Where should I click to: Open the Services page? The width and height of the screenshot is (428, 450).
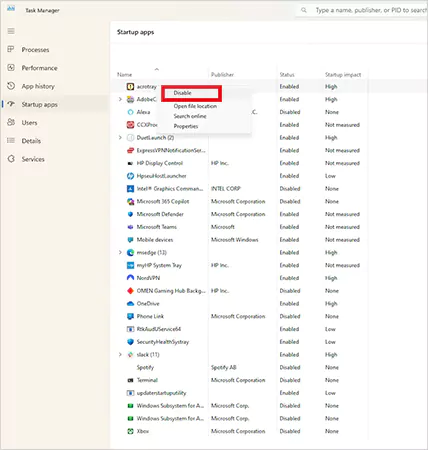point(33,159)
